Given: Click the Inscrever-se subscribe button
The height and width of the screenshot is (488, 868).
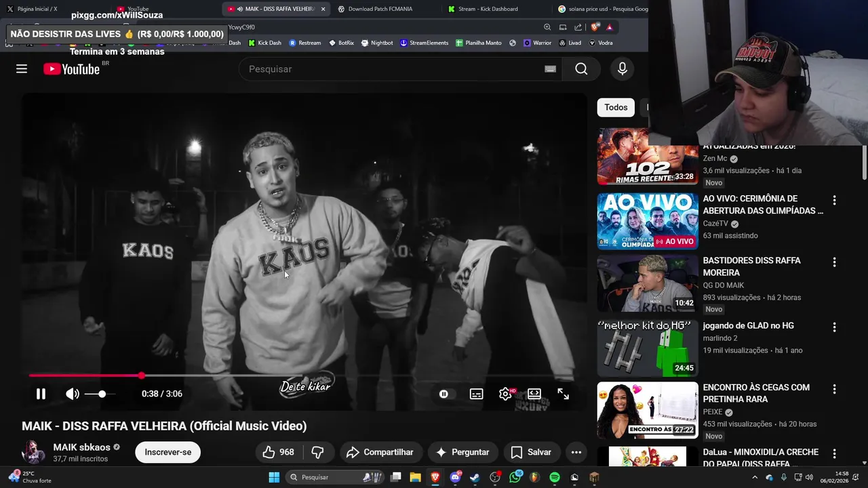Looking at the screenshot, I should tap(167, 452).
